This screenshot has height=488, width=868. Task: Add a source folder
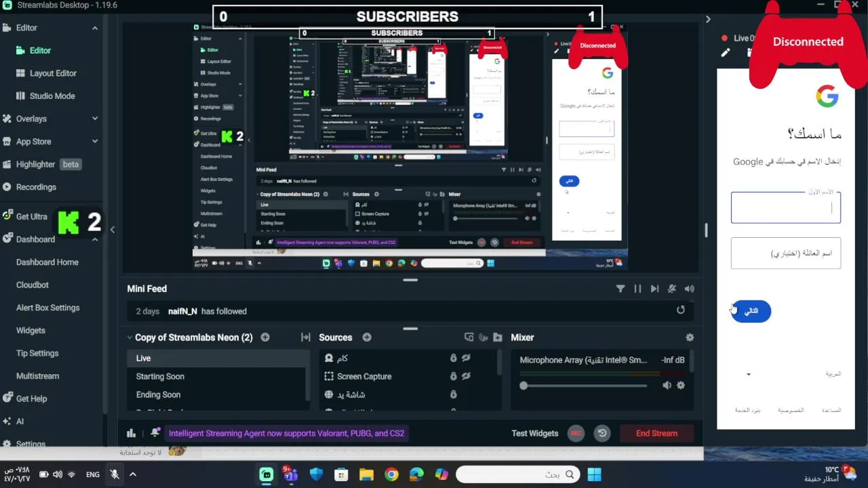click(498, 338)
